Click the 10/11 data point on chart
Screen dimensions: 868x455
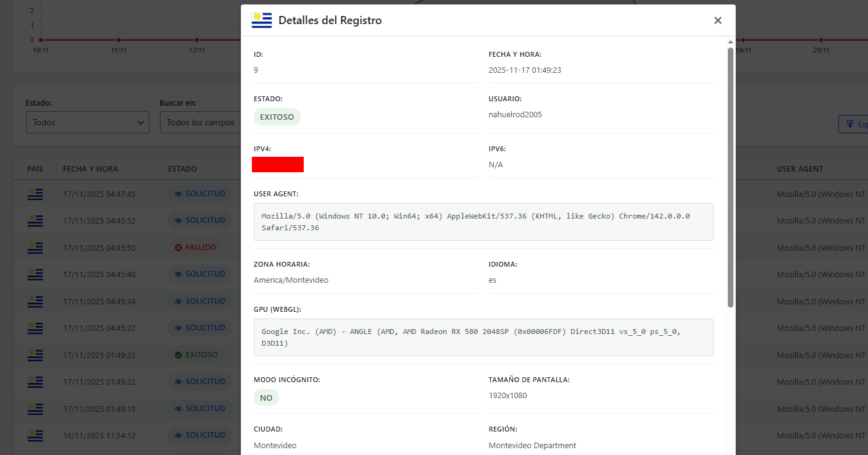tap(41, 40)
